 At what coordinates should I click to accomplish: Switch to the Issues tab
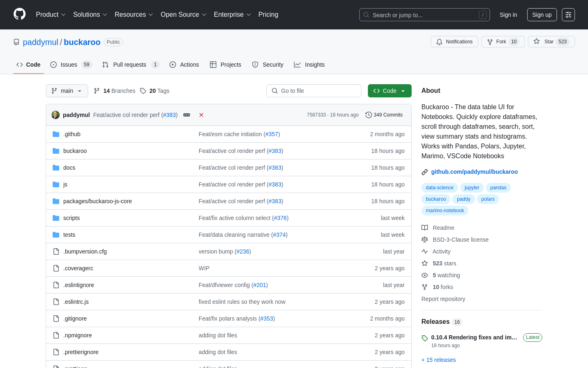(71, 65)
